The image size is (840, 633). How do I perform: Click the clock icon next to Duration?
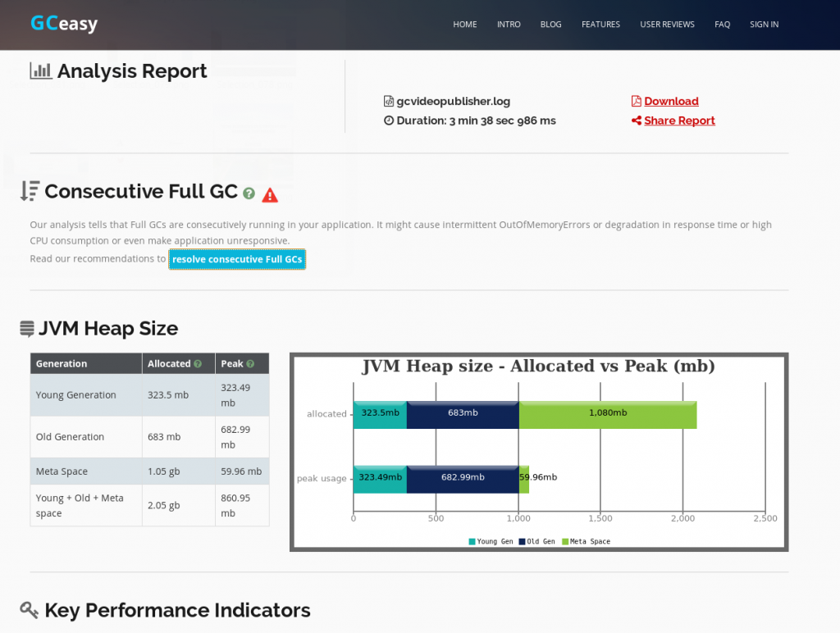click(x=387, y=120)
